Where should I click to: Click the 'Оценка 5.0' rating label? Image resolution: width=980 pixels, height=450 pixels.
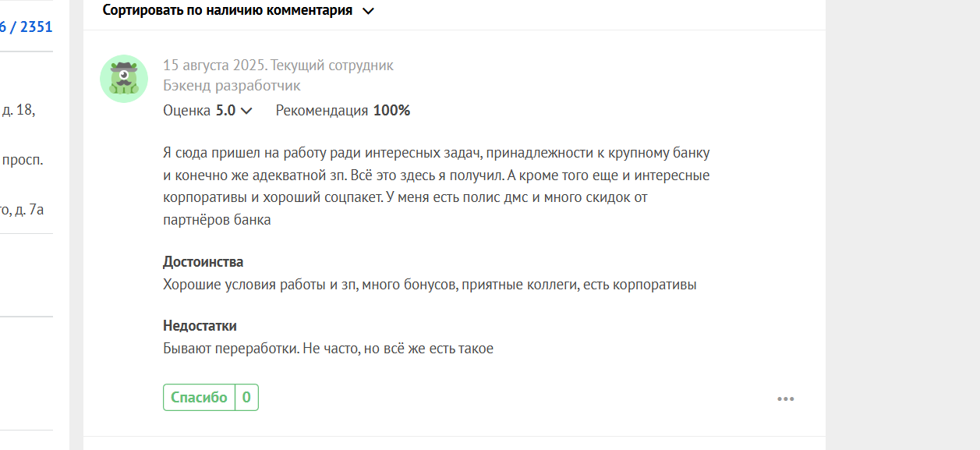click(199, 111)
